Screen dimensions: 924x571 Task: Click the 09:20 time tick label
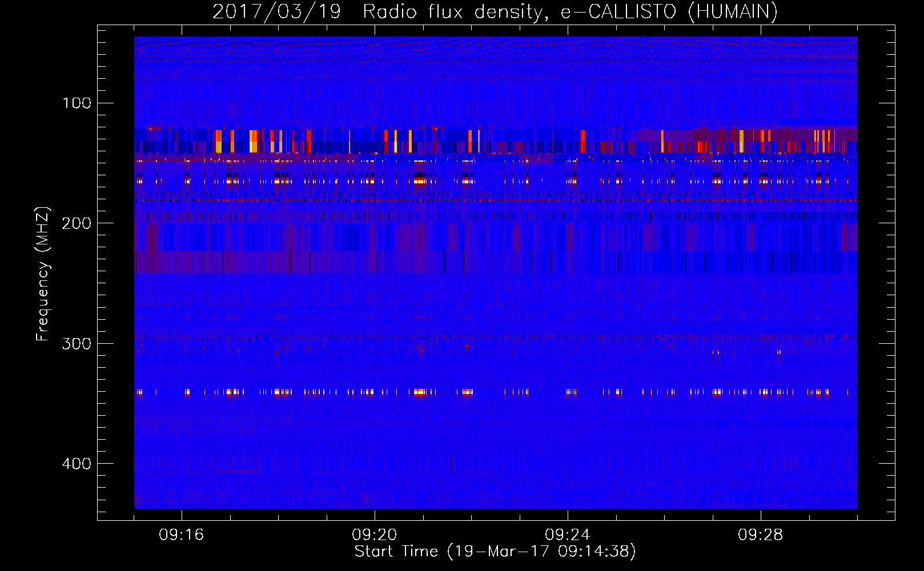375,535
